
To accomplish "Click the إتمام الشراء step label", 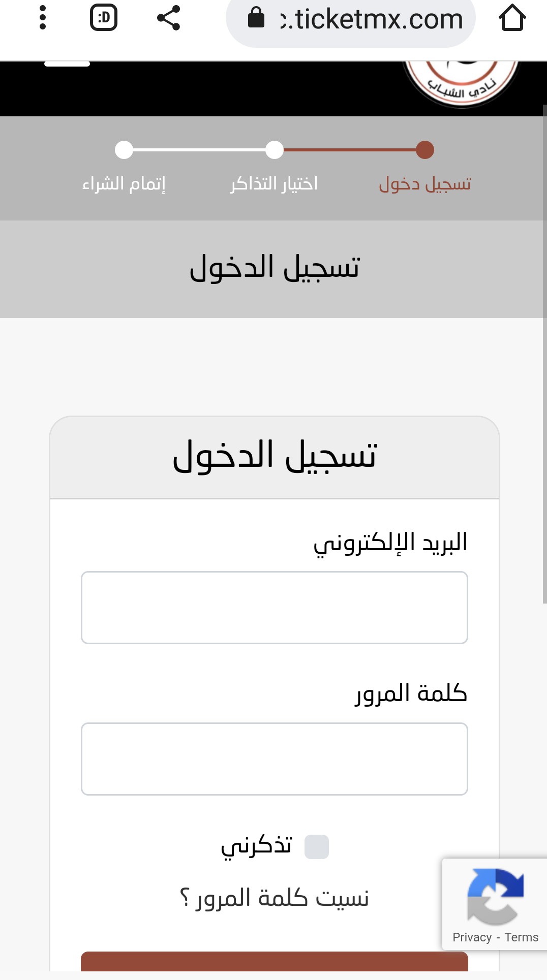I will pyautogui.click(x=124, y=183).
